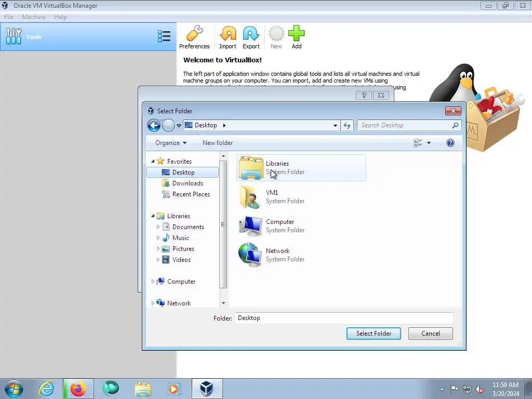The image size is (532, 399).
Task: Open view options dropdown arrow
Action: click(x=429, y=143)
